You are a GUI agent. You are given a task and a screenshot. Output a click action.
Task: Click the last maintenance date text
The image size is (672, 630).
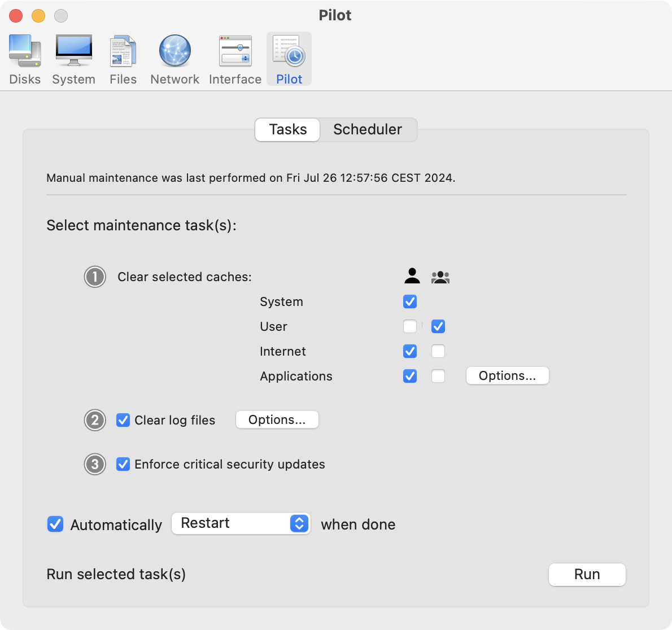click(251, 178)
